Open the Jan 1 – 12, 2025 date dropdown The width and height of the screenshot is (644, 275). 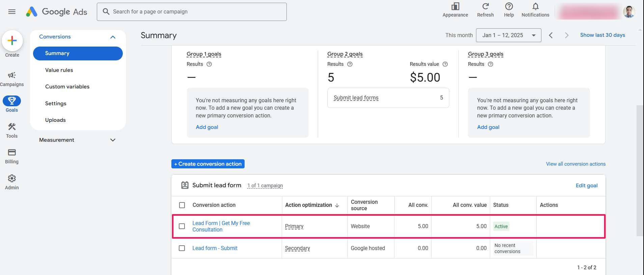[508, 35]
